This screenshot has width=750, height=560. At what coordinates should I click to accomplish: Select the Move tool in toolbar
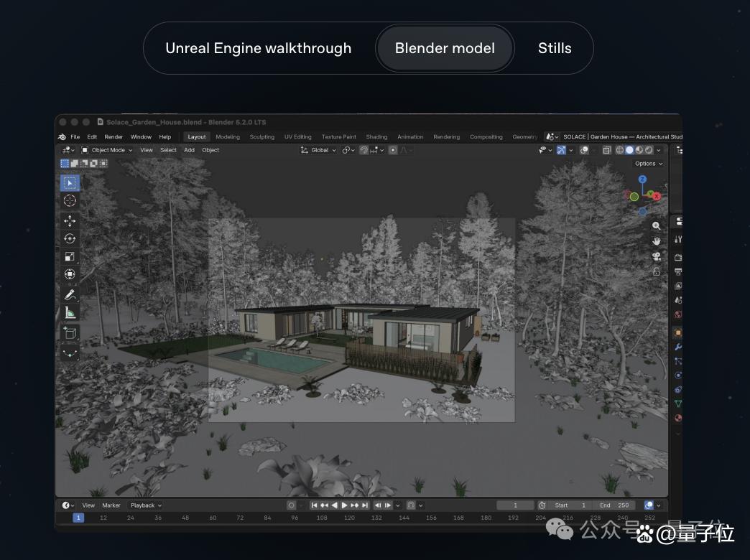(70, 220)
